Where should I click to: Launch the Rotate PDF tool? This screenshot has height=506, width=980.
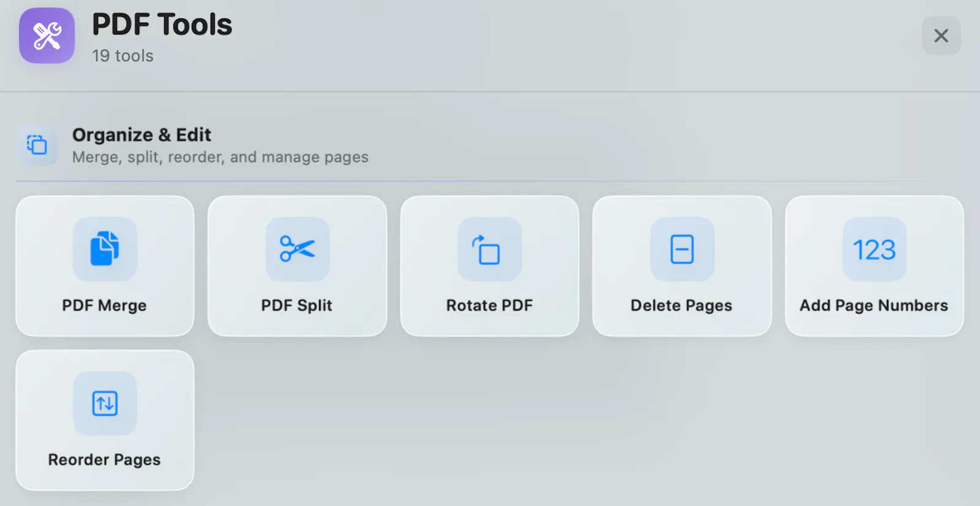pyautogui.click(x=489, y=266)
